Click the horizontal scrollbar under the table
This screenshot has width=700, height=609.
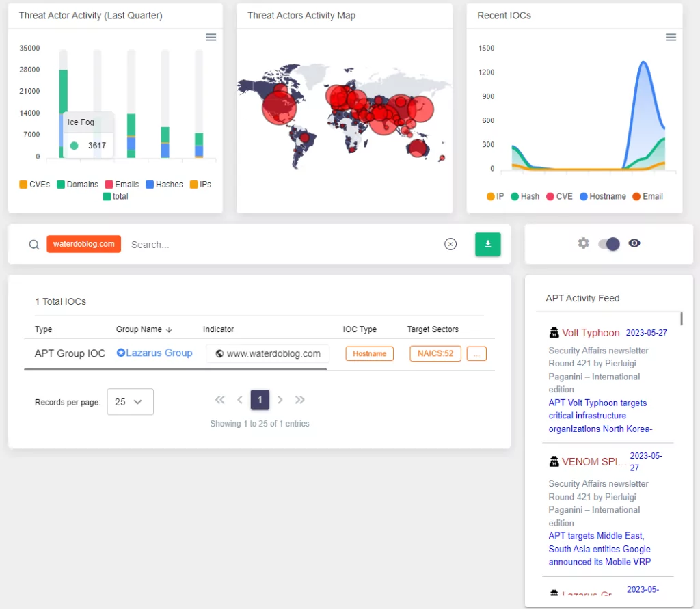point(176,369)
